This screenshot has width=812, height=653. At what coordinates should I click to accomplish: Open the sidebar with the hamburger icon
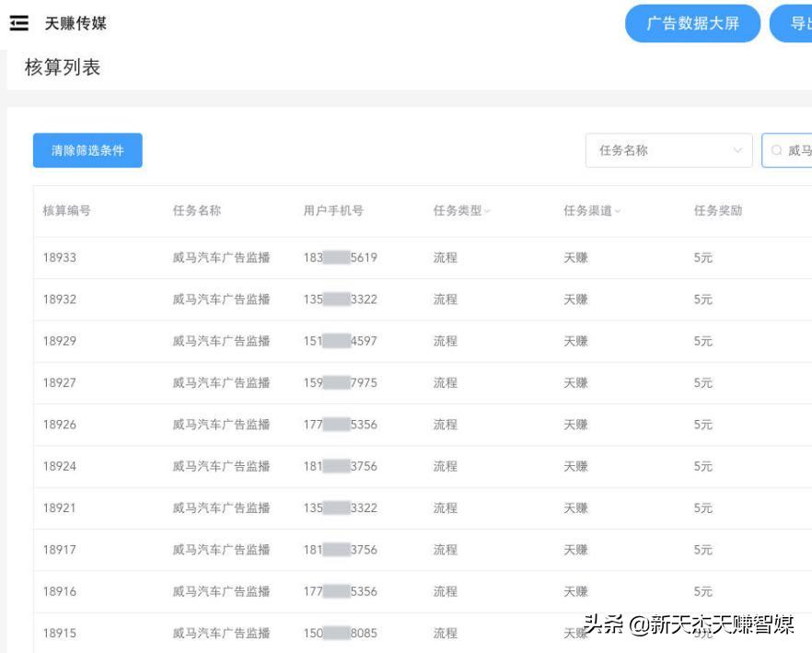click(18, 23)
